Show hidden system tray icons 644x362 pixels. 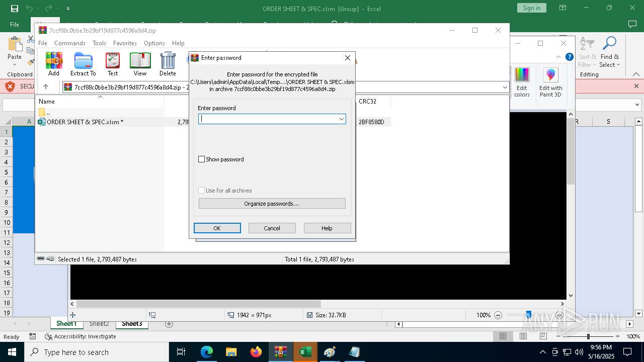tap(542, 352)
